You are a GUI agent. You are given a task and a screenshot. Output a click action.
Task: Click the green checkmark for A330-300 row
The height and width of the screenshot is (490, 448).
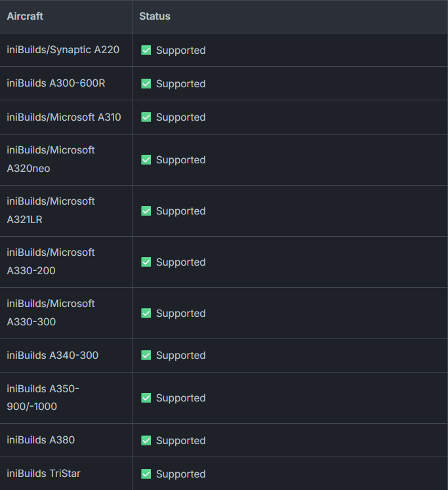[x=146, y=313]
